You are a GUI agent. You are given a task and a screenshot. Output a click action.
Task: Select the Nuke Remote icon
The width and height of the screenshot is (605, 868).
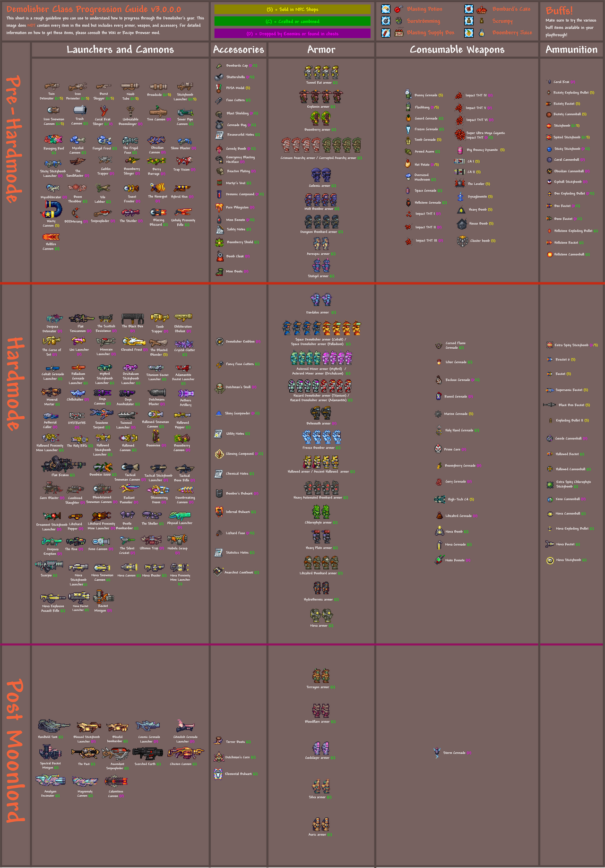439,560
